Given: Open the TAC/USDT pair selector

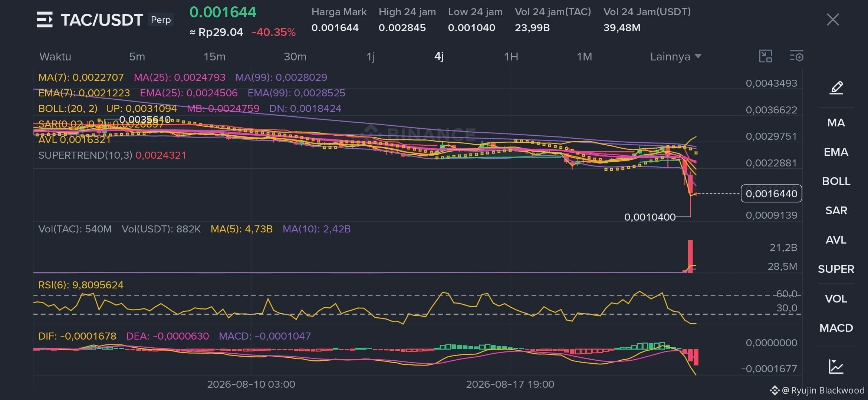Looking at the screenshot, I should coord(102,20).
